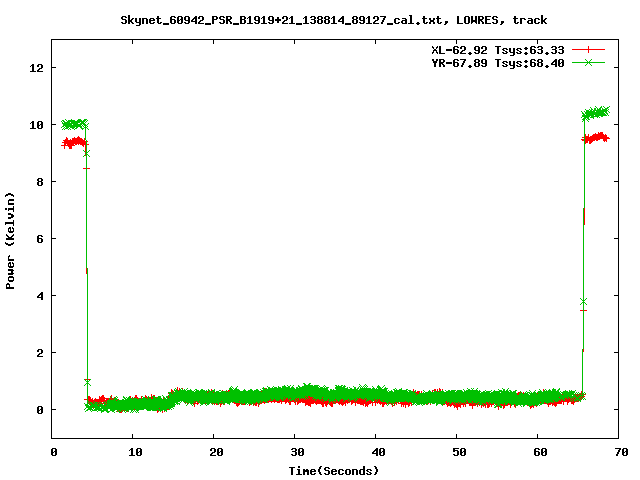The image size is (640, 480).
Task: Click the green YR legend line sample
Action: pos(588,62)
